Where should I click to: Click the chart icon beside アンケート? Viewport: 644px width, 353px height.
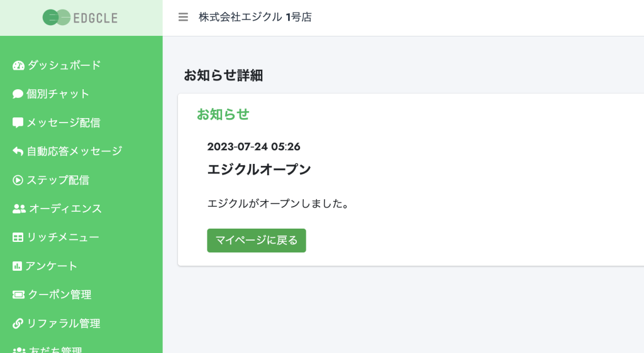[x=17, y=266]
